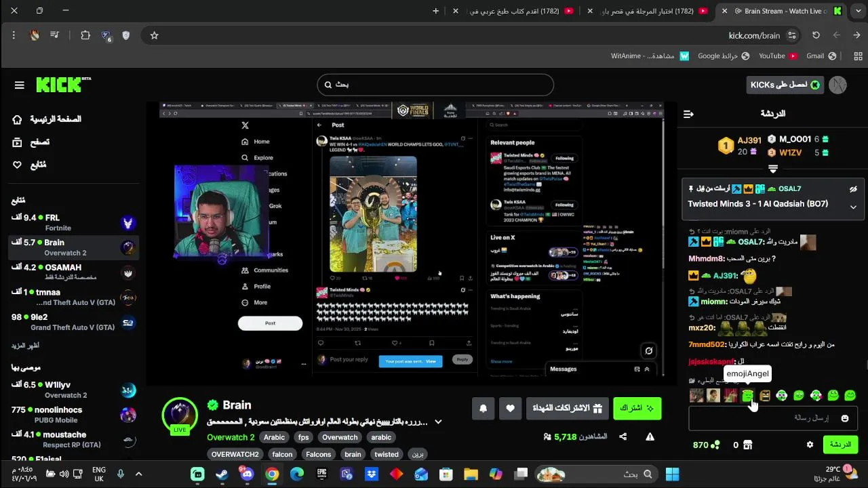Open Gmail bookmark in bookmarks bar

tap(821, 56)
